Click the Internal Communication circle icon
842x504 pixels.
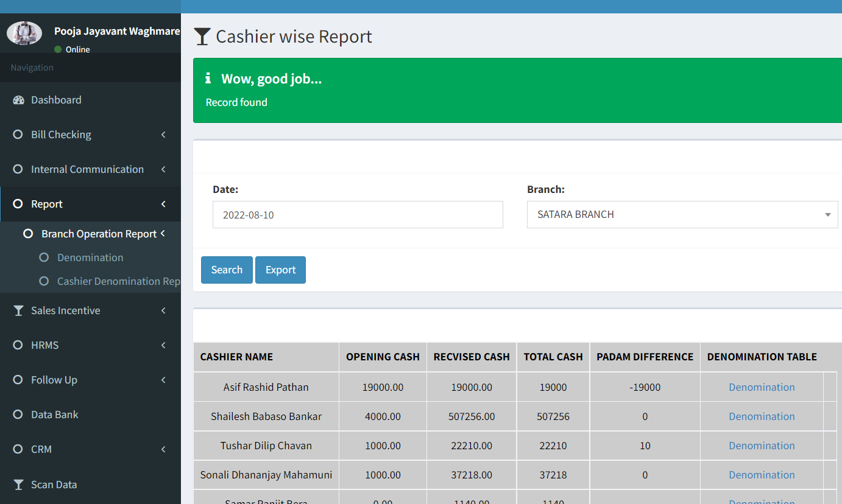[18, 169]
